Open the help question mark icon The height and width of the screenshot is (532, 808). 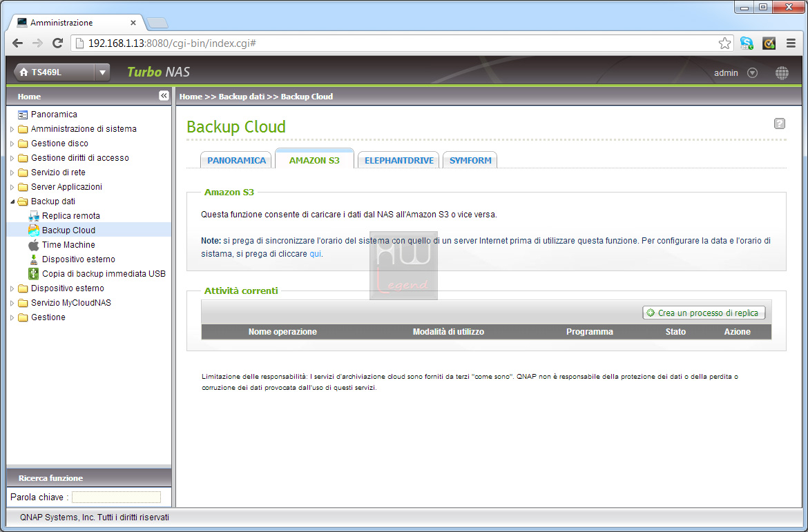[780, 124]
